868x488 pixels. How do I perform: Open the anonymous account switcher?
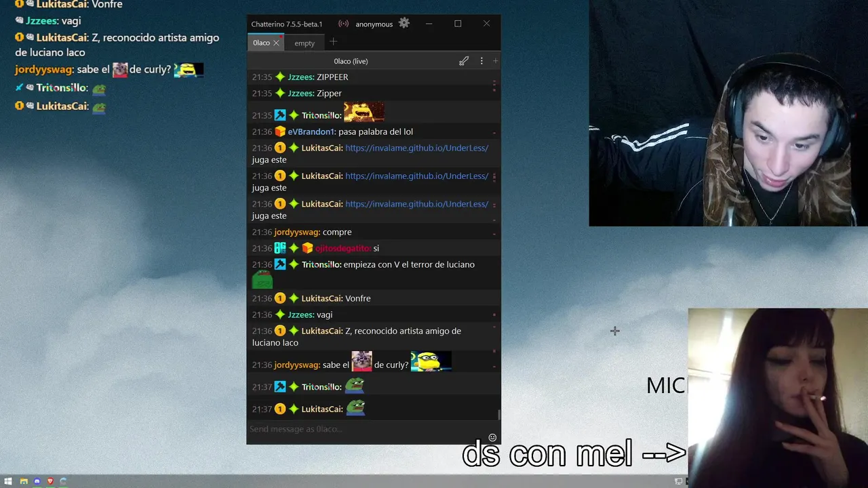pyautogui.click(x=374, y=24)
